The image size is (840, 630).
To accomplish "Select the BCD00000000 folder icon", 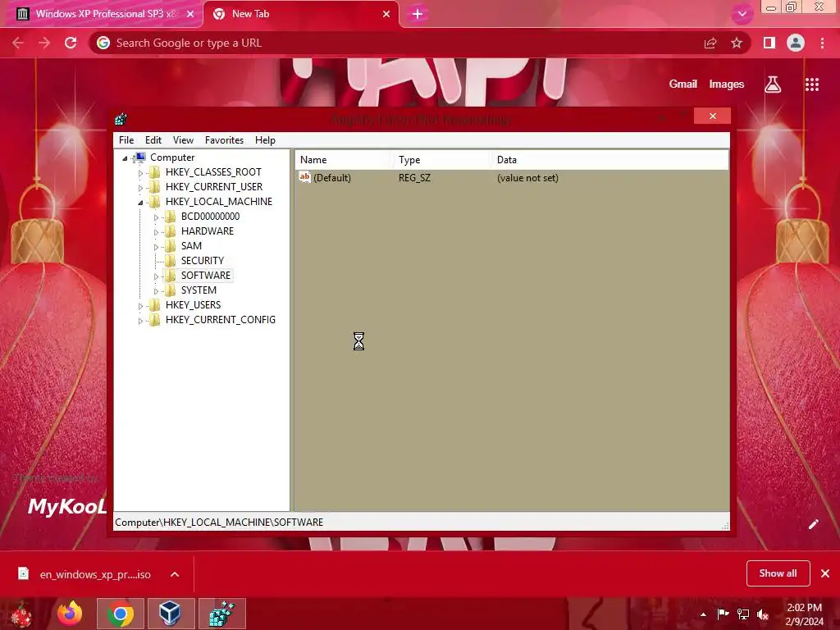I will pos(171,216).
